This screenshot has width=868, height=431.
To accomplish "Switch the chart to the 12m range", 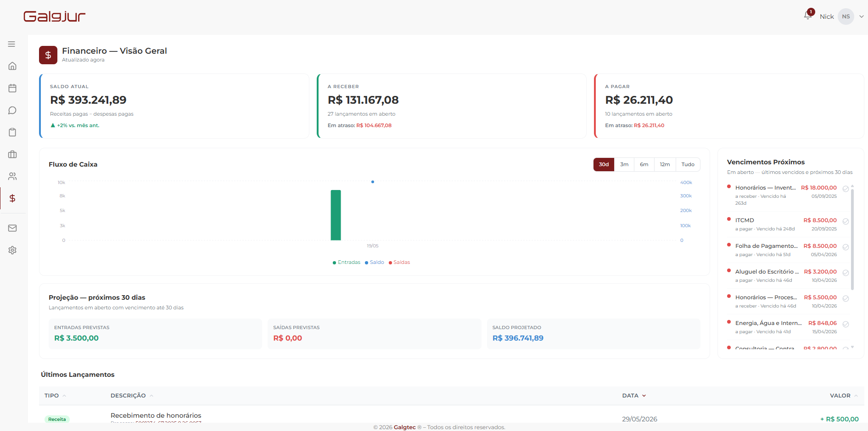I will point(665,164).
